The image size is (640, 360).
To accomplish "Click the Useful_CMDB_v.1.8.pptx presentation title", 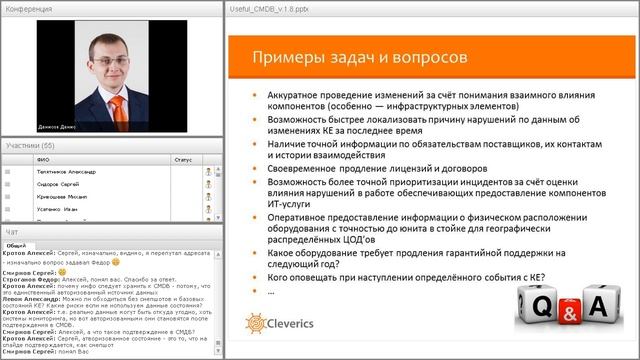I will click(269, 9).
